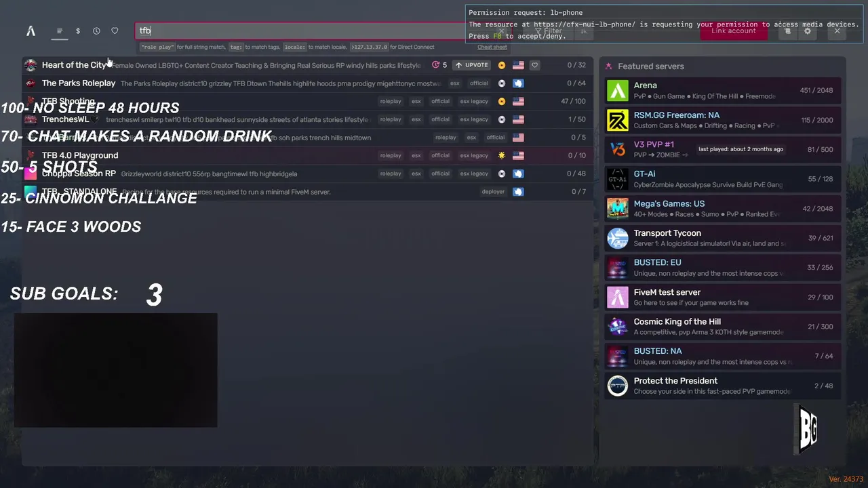Select the Choppa Season RP server

pos(307,174)
